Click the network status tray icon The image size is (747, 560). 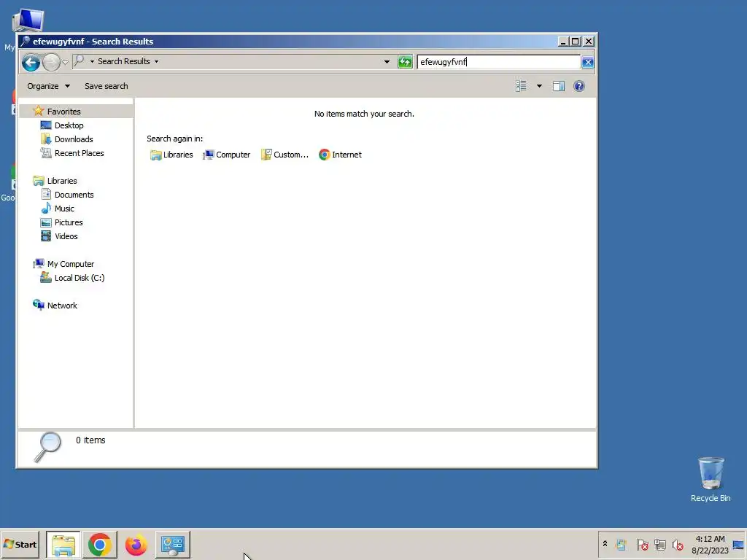pos(659,545)
